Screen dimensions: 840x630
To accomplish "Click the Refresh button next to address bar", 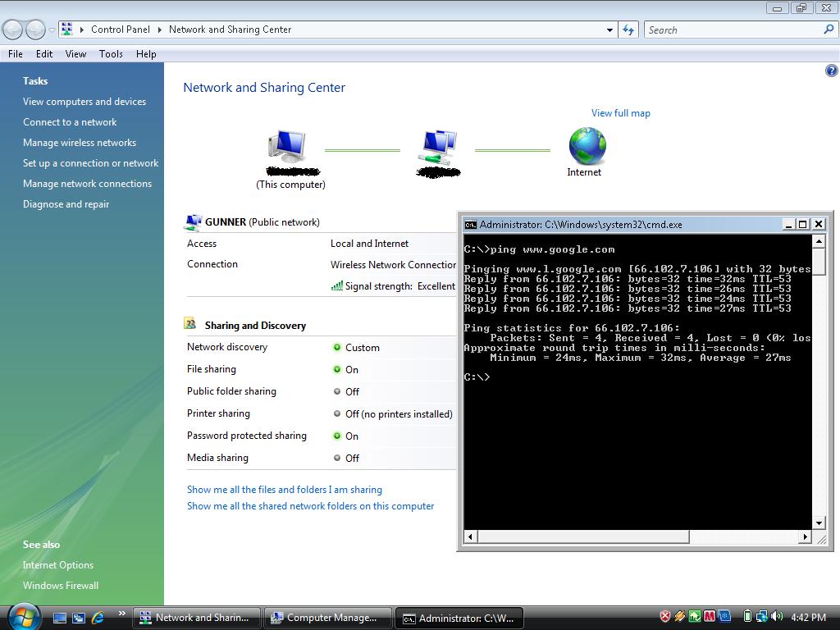I will 628,30.
